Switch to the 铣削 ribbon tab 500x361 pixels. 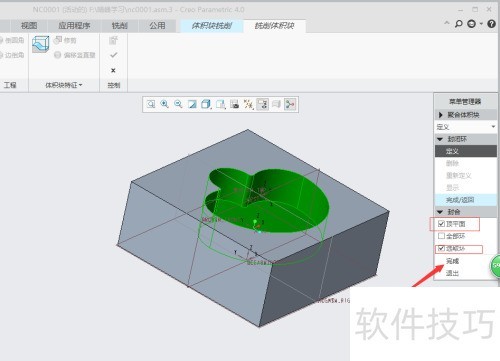[119, 26]
